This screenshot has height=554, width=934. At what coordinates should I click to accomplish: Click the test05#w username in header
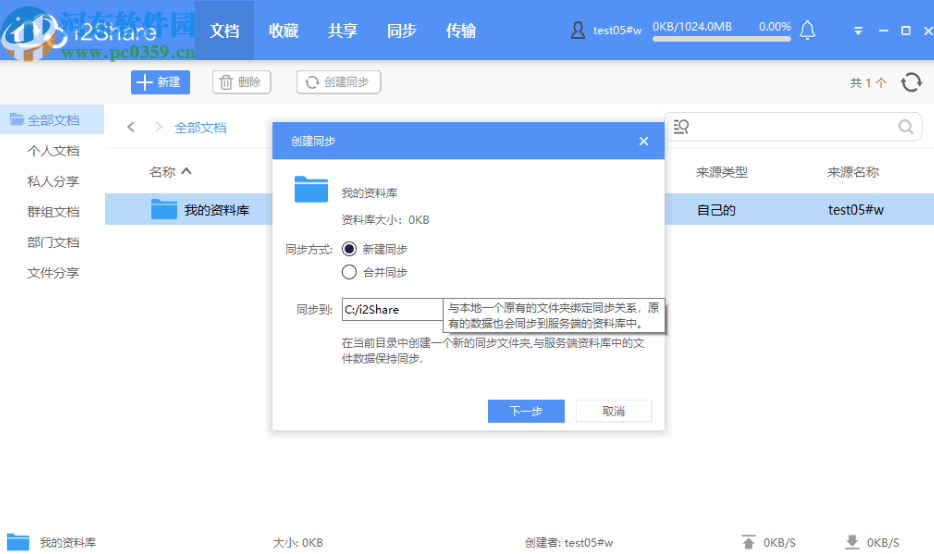pyautogui.click(x=617, y=30)
